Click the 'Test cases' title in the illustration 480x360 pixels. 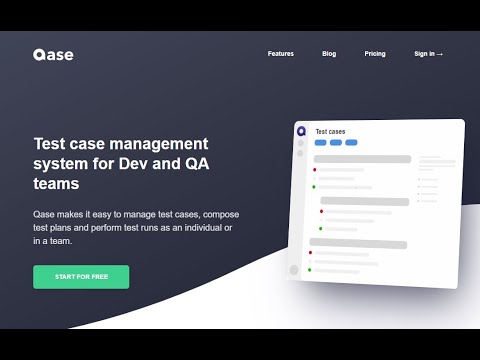tap(330, 132)
